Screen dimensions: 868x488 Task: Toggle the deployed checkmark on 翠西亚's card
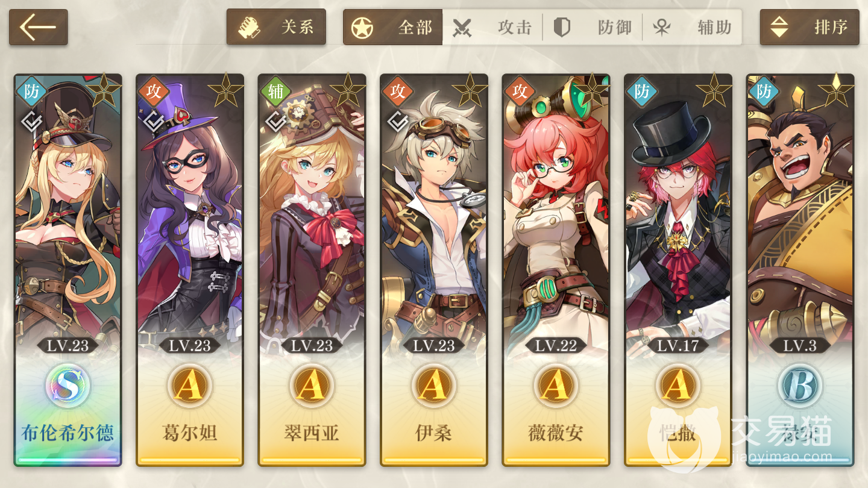[x=275, y=120]
